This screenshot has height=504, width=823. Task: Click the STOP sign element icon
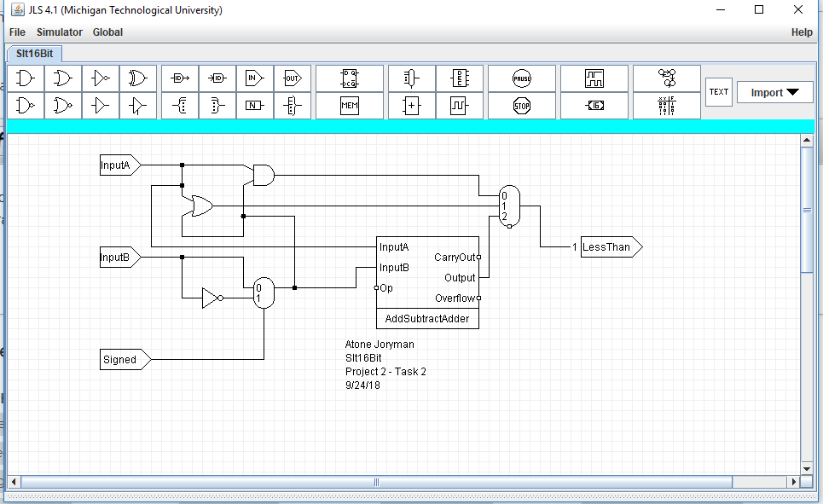pos(521,106)
